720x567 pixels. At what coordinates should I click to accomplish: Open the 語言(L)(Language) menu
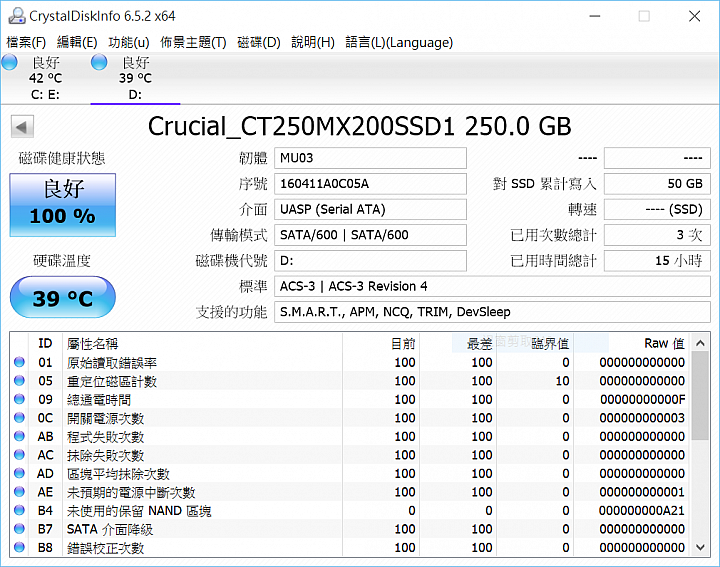click(x=399, y=42)
